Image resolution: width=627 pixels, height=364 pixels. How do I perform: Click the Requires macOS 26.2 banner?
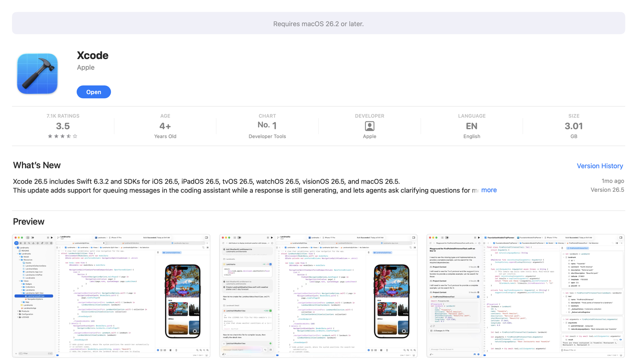pos(318,23)
